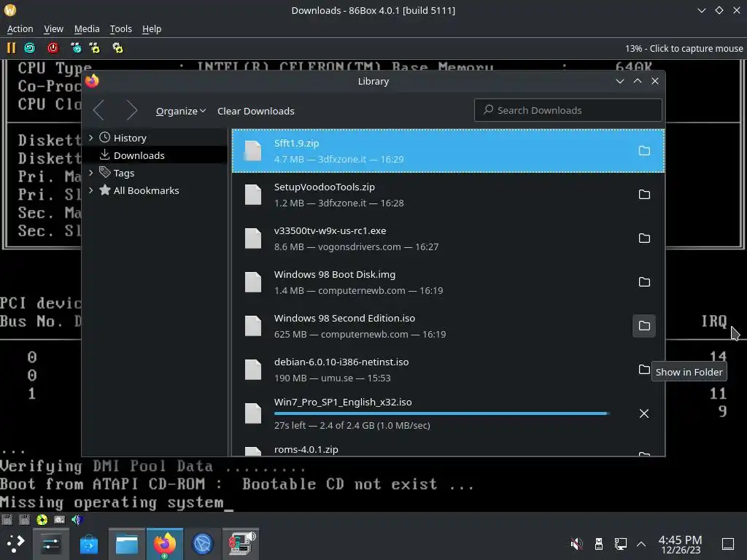The width and height of the screenshot is (747, 560).
Task: Click the show desktop button
Action: [x=728, y=544]
